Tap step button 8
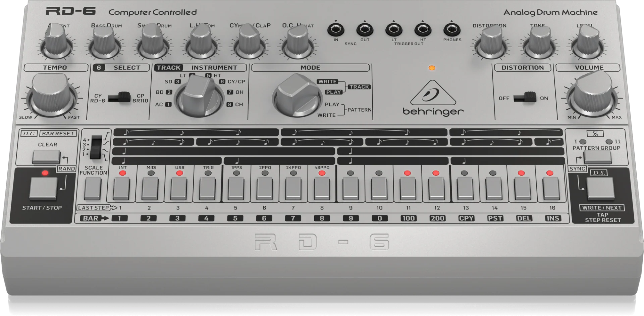 click(x=322, y=189)
